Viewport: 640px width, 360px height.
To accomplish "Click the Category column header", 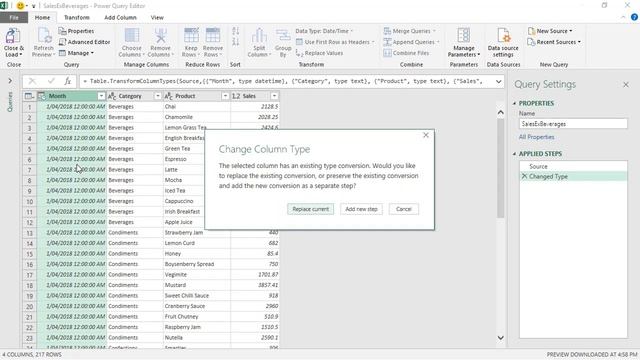I will [x=134, y=96].
